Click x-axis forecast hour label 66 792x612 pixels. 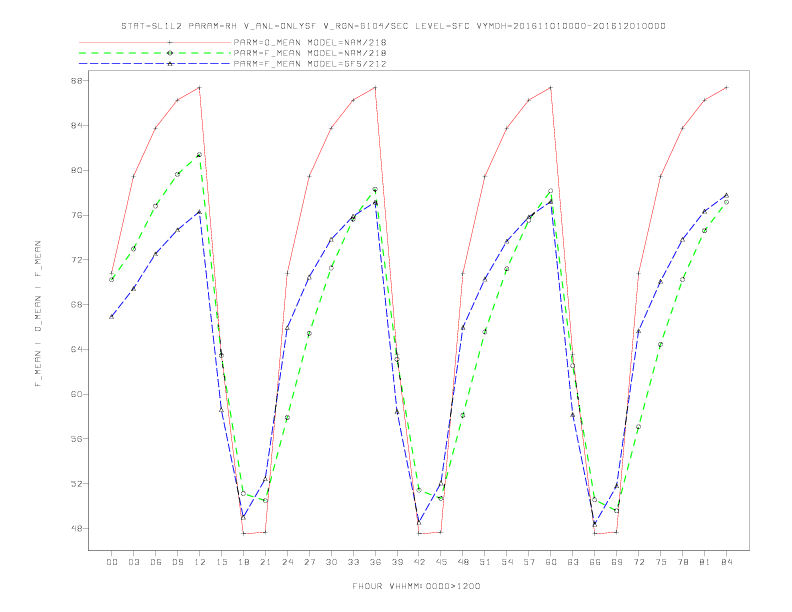(595, 562)
